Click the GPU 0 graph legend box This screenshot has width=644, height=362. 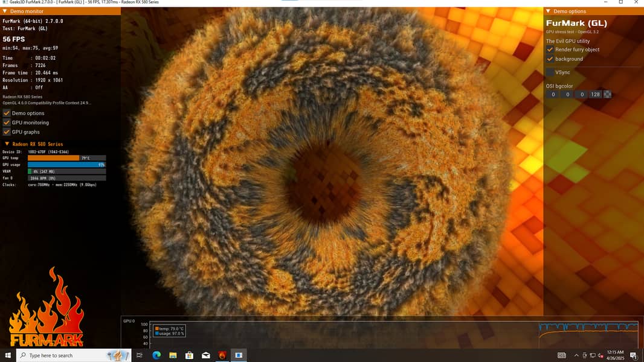coord(169,331)
